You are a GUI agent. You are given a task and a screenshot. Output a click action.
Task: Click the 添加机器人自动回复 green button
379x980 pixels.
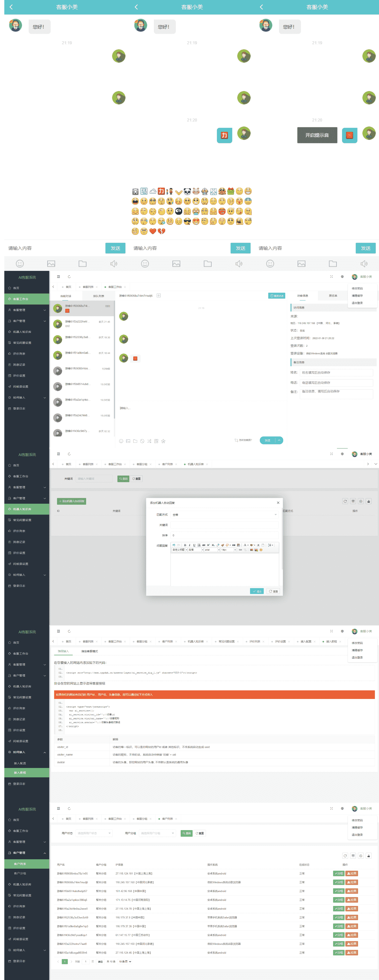[x=71, y=501]
